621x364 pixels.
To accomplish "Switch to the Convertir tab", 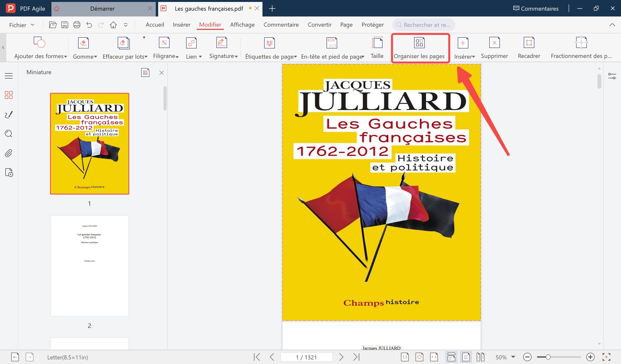I will pos(319,25).
